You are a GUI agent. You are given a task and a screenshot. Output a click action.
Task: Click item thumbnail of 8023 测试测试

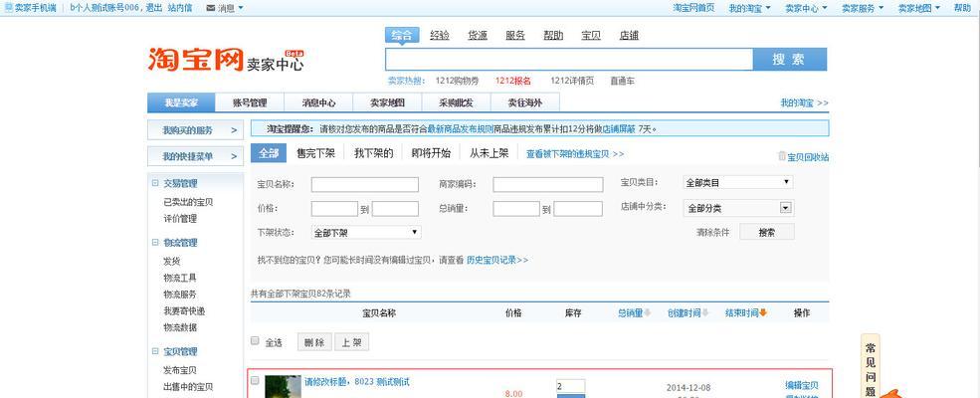(283, 387)
